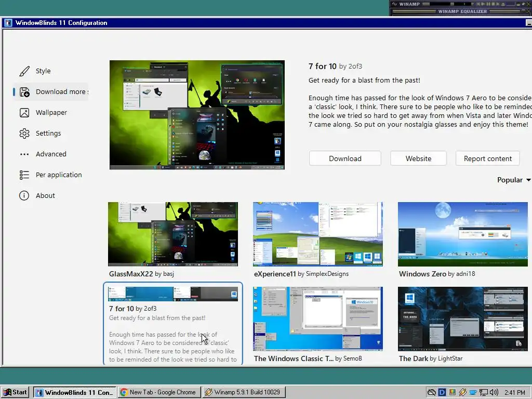
Task: Select the GlassMaxX22 theme thumbnail
Action: coord(173,234)
